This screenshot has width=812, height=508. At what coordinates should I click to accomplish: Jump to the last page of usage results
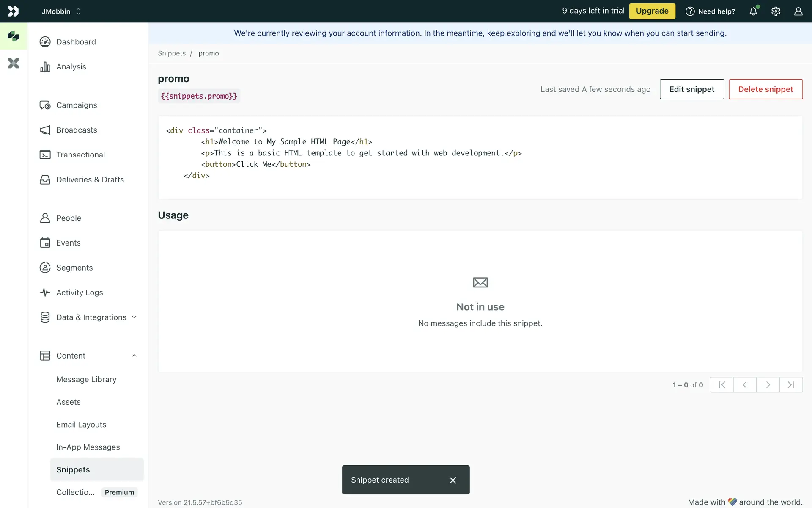(x=791, y=385)
